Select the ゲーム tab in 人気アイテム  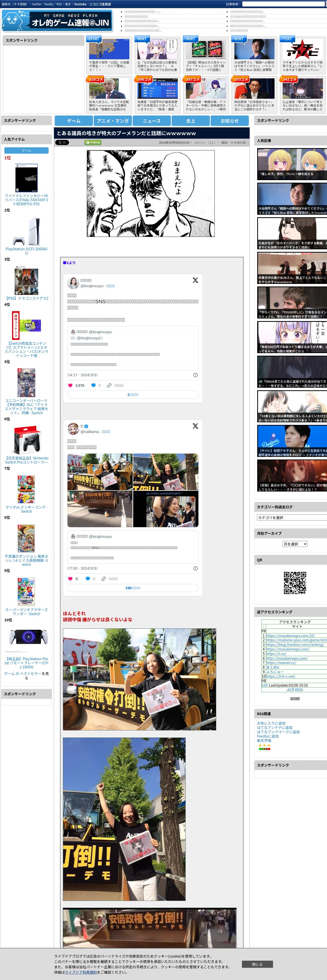(26, 150)
